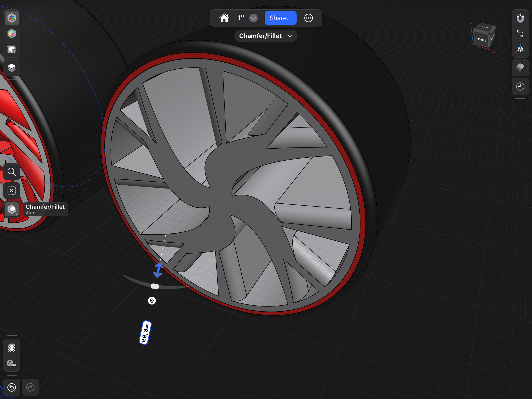This screenshot has width=532, height=399.
Task: Click the white fillet slider handle
Action: pos(155,286)
